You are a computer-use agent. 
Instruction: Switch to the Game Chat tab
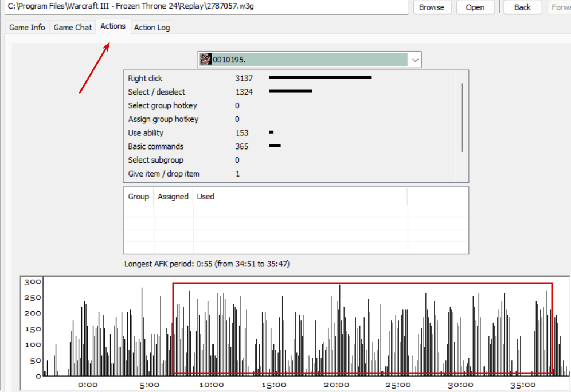click(73, 28)
